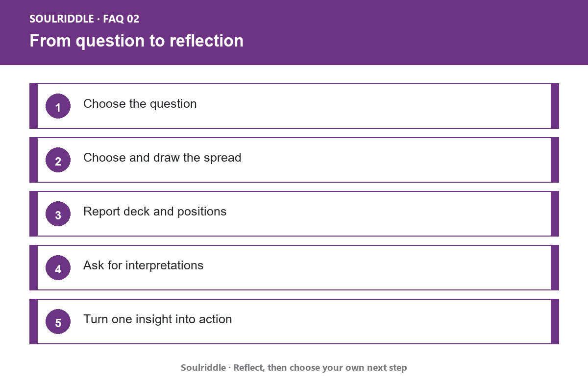This screenshot has height=382, width=588.
Task: Click the step 1 number circle
Action: coord(58,106)
